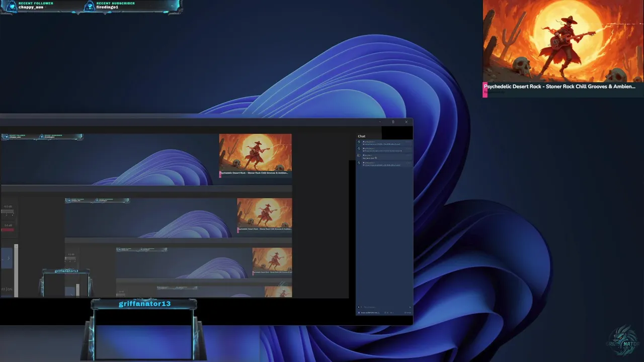
Task: Adjust the red 0.0 dB volume slider
Action: pyautogui.click(x=8, y=230)
